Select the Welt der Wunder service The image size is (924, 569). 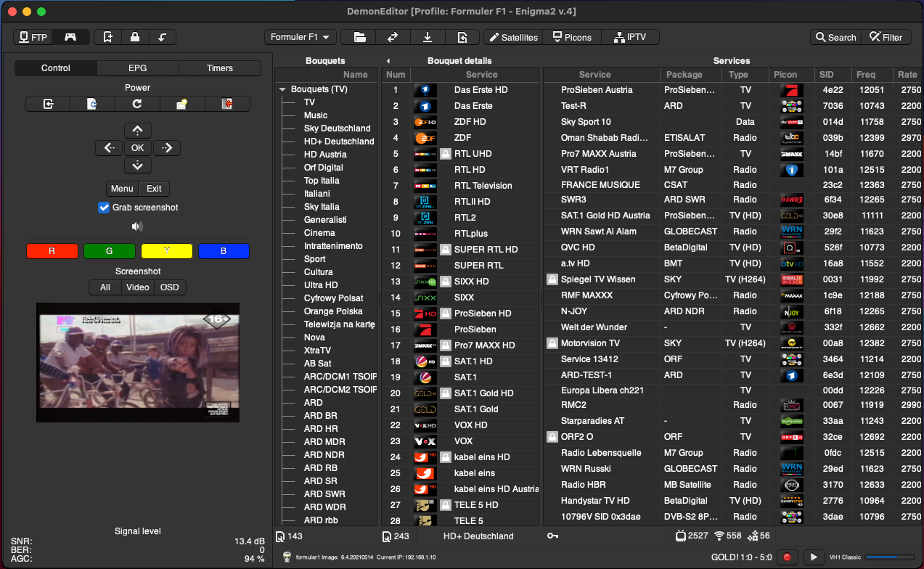click(x=733, y=327)
